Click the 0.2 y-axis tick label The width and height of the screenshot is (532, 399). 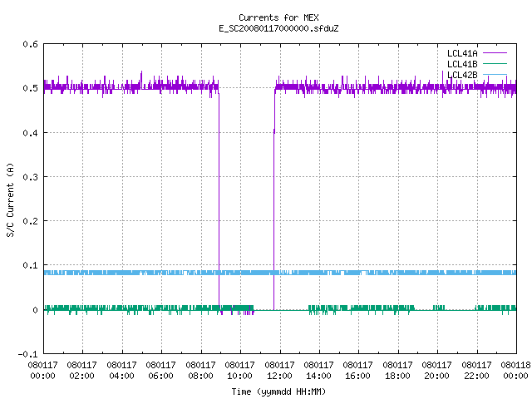click(30, 221)
